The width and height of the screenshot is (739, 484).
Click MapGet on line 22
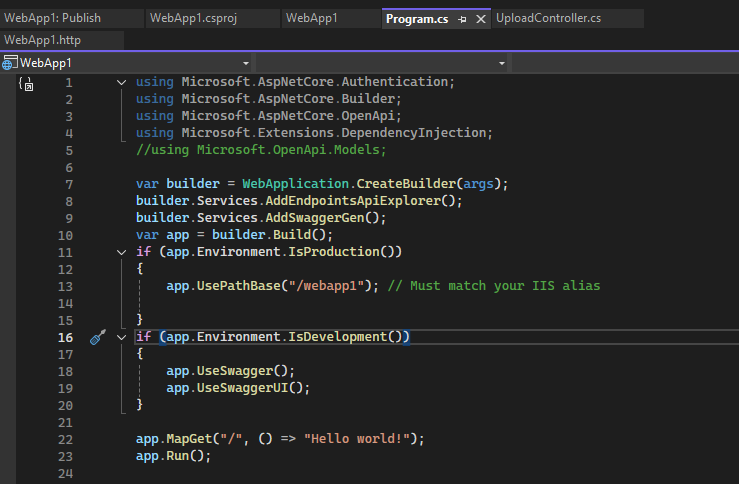click(189, 439)
